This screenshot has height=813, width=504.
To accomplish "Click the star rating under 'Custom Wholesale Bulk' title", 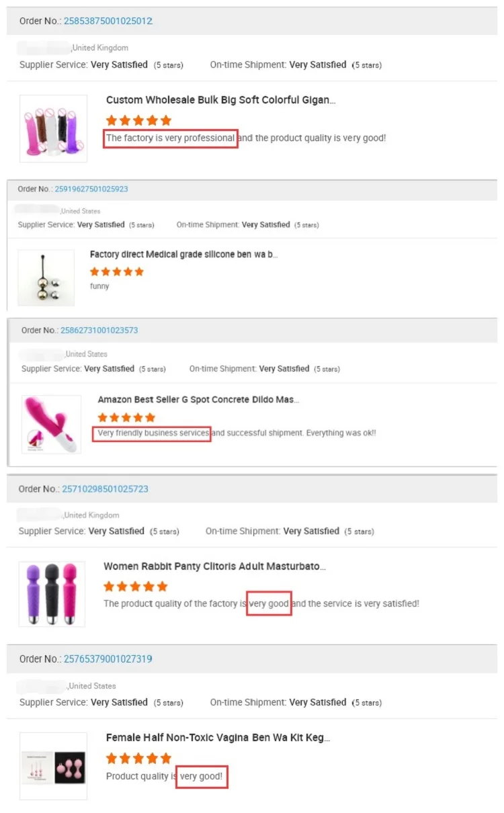I will (138, 120).
